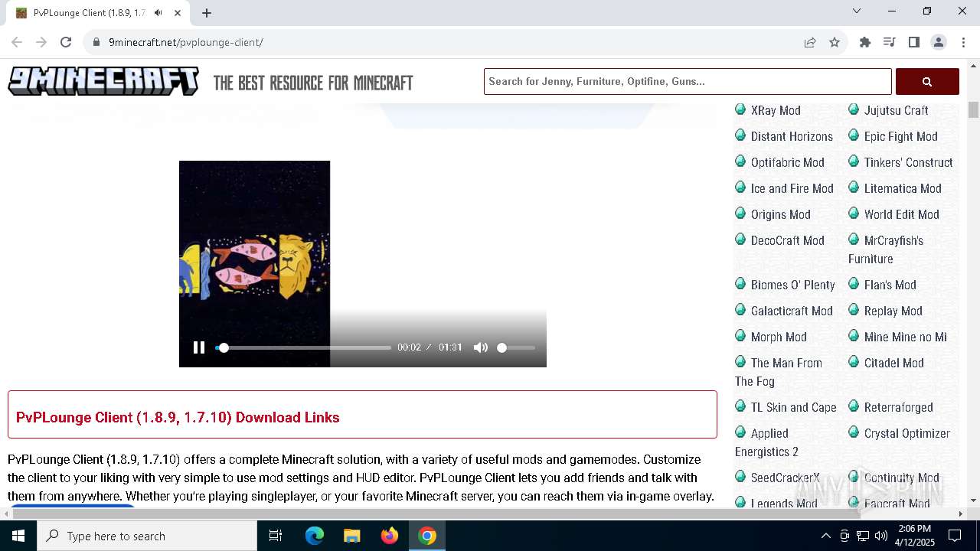This screenshot has width=980, height=551.
Task: Open the Windows Start menu
Action: 18,536
